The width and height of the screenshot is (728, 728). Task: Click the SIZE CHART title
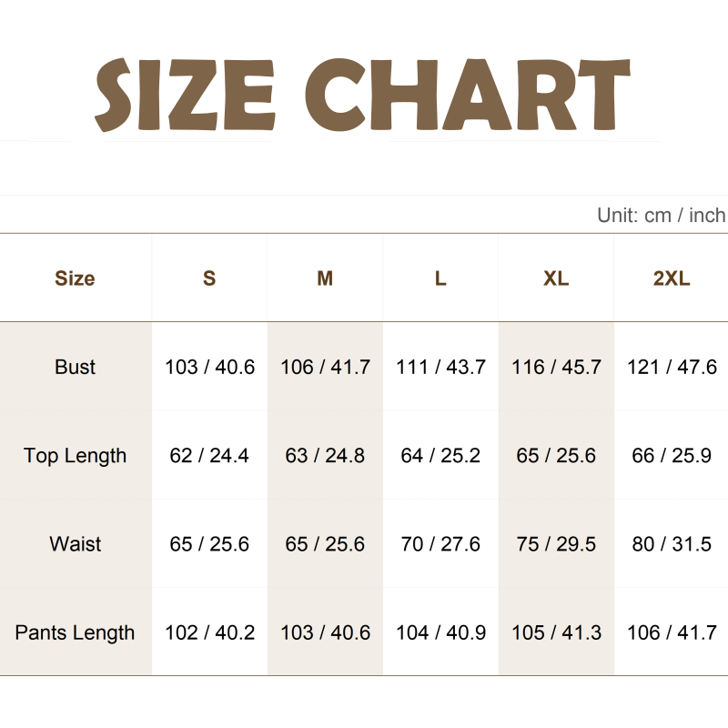tap(363, 93)
